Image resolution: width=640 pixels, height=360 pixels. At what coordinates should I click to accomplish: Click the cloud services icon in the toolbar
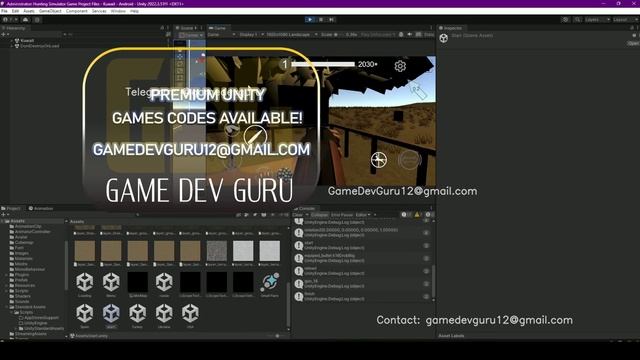coord(26,20)
